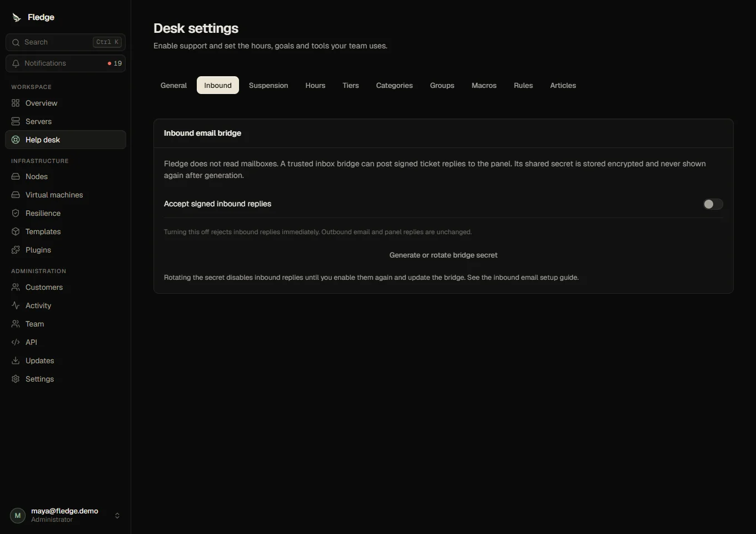The image size is (756, 534).
Task: Click the Desk settings page title
Action: 196,28
